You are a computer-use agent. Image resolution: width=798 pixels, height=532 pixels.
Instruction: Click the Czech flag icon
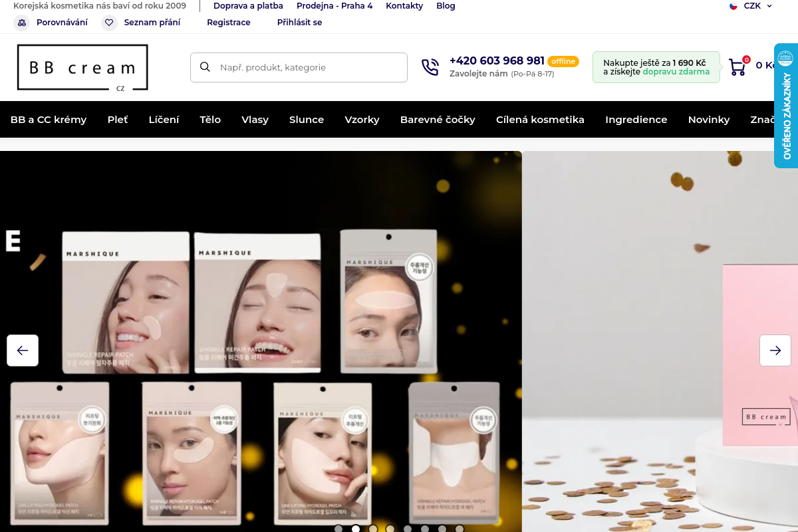pos(733,6)
